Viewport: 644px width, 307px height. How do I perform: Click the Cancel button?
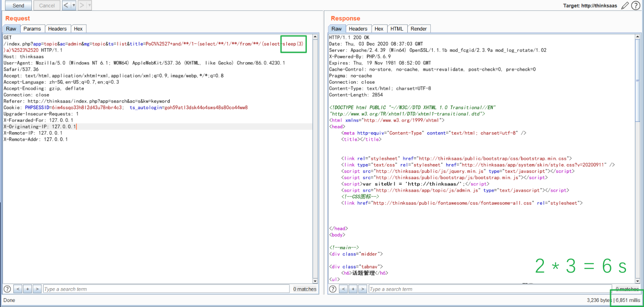(x=47, y=5)
